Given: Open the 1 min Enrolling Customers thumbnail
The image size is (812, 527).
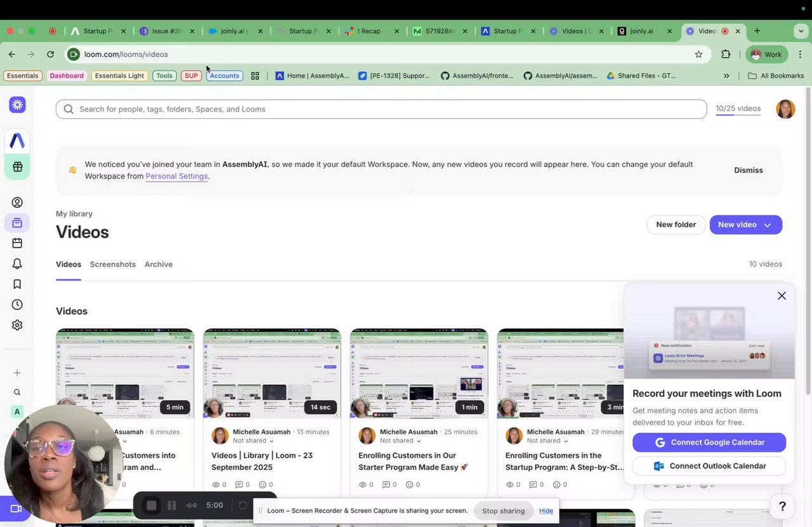Looking at the screenshot, I should click(x=419, y=373).
